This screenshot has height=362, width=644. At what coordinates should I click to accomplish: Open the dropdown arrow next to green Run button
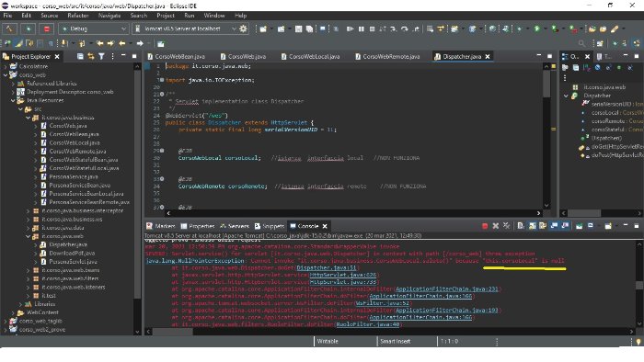(545, 28)
